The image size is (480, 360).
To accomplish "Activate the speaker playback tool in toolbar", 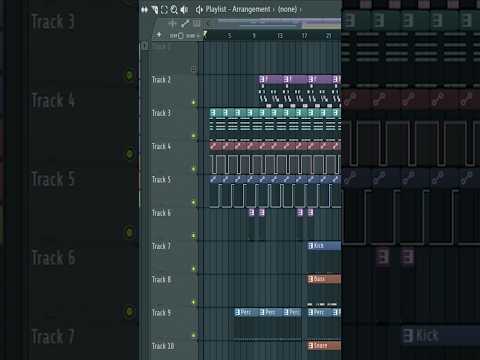I will coord(184,10).
